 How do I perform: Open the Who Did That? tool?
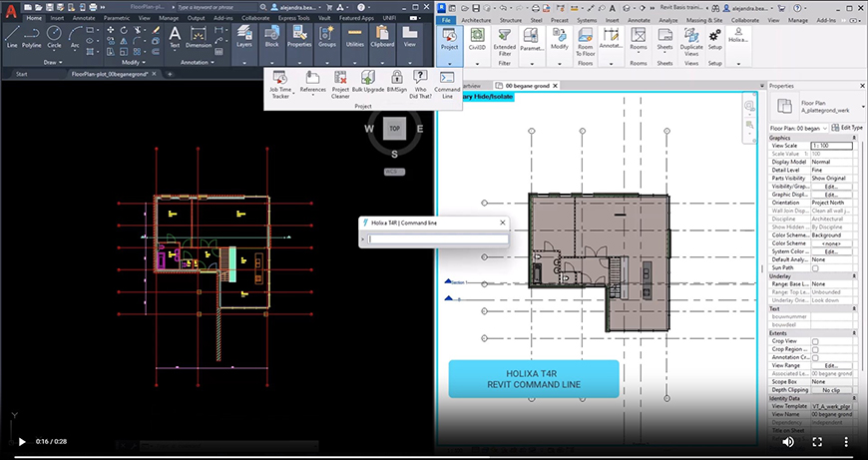point(420,85)
